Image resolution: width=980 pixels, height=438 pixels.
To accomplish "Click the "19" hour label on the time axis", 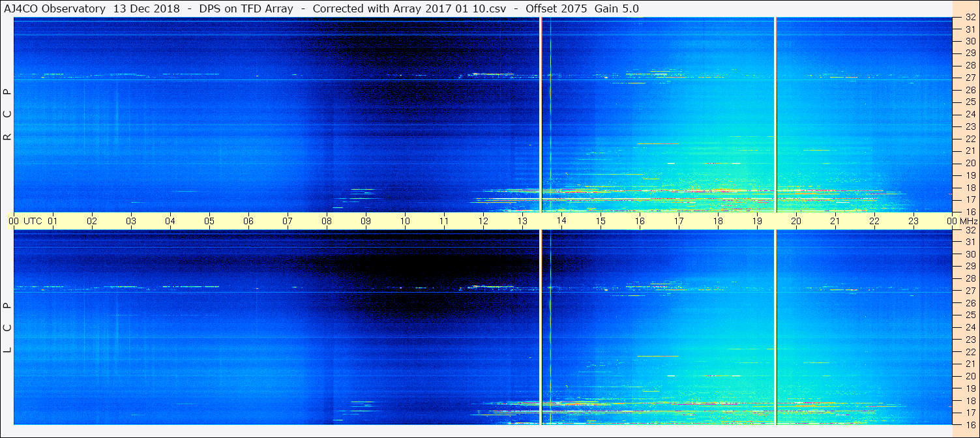I will pyautogui.click(x=757, y=221).
